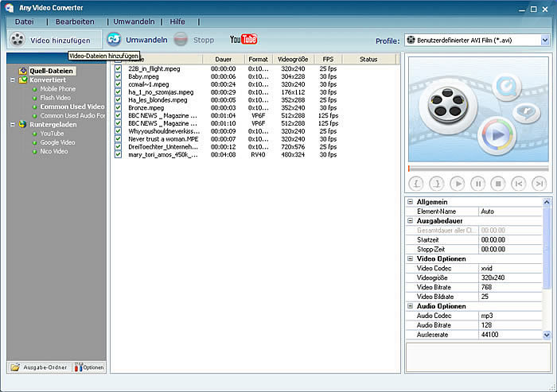The image size is (557, 392).
Task: Sort list by Videogröße column header
Action: coord(293,60)
